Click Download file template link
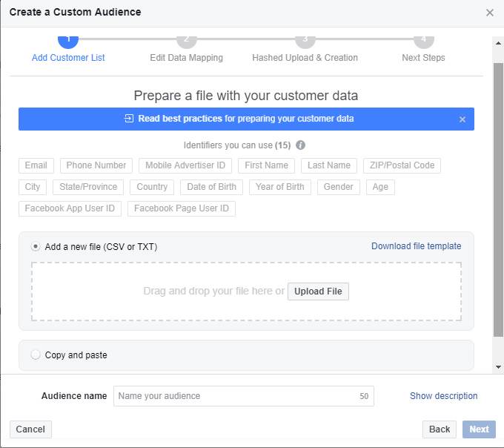This screenshot has height=448, width=504. tap(416, 246)
